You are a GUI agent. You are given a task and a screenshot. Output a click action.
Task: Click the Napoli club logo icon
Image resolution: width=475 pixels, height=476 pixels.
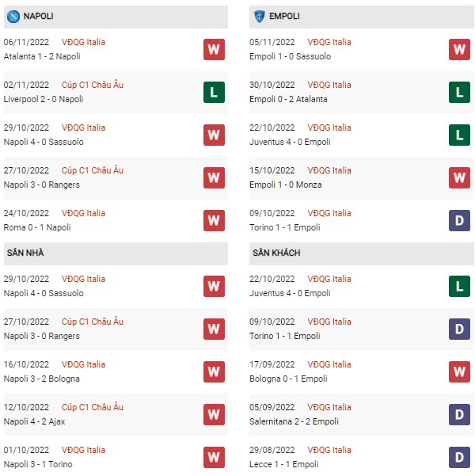point(13,17)
